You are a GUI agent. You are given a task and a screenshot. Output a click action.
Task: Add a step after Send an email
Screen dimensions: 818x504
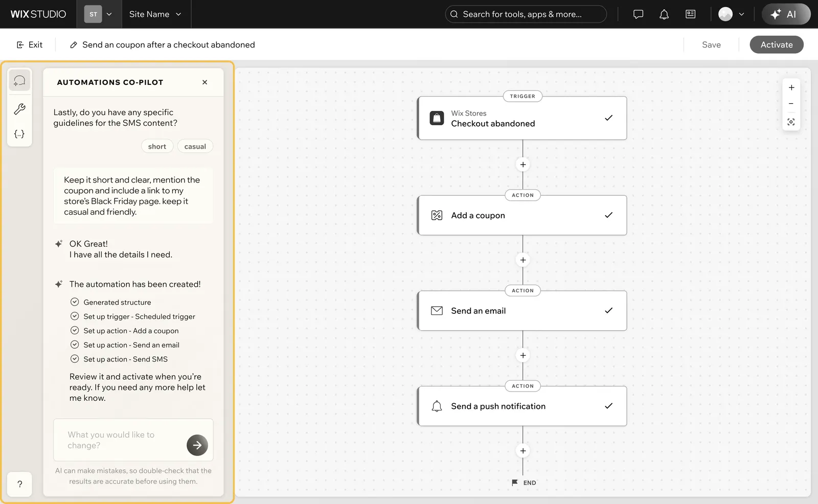[523, 356]
